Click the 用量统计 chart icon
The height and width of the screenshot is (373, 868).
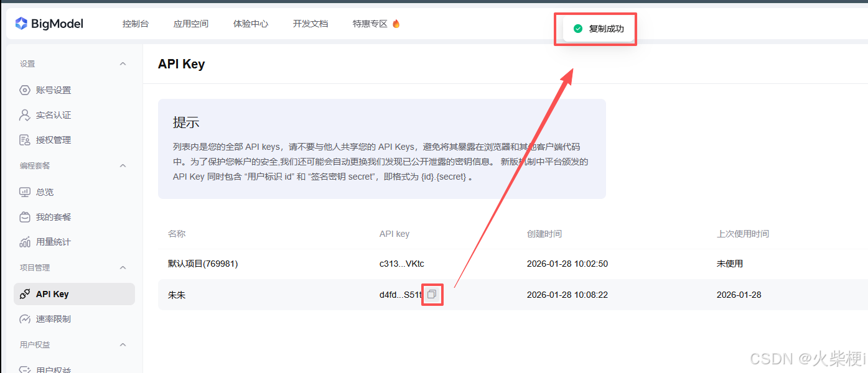coord(25,242)
